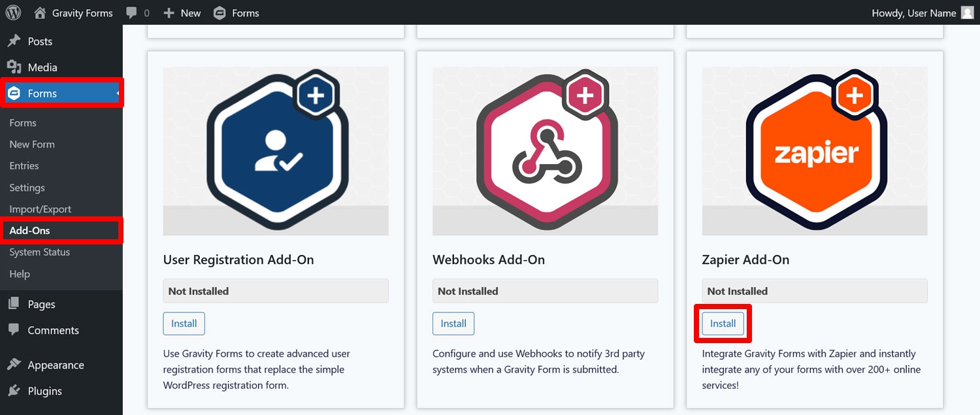980x415 pixels.
Task: Click the user avatar next to Howdy
Action: click(967, 13)
